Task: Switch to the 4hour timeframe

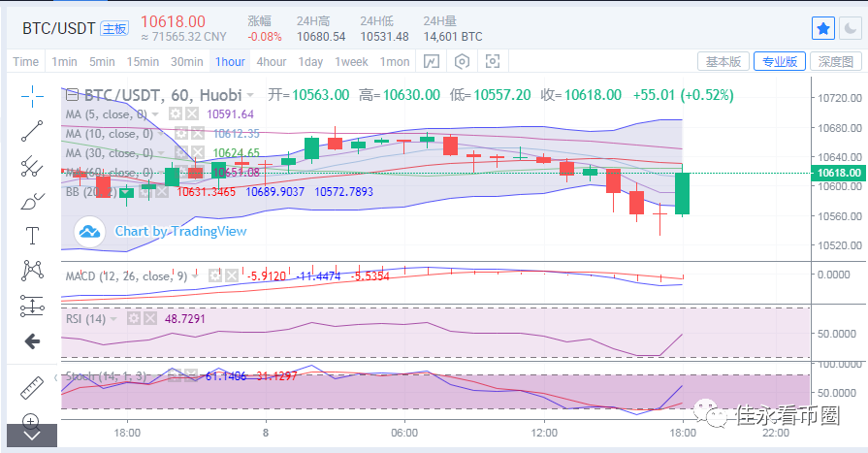Action: [271, 61]
